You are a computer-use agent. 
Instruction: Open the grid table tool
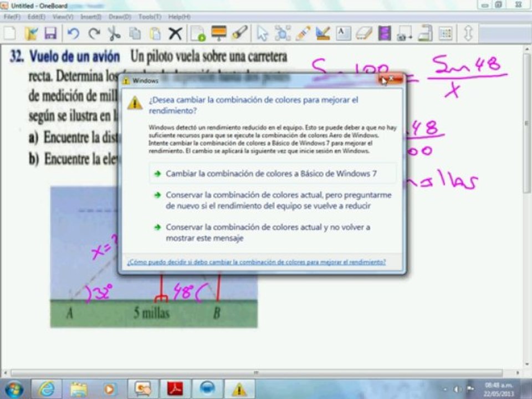(446, 34)
